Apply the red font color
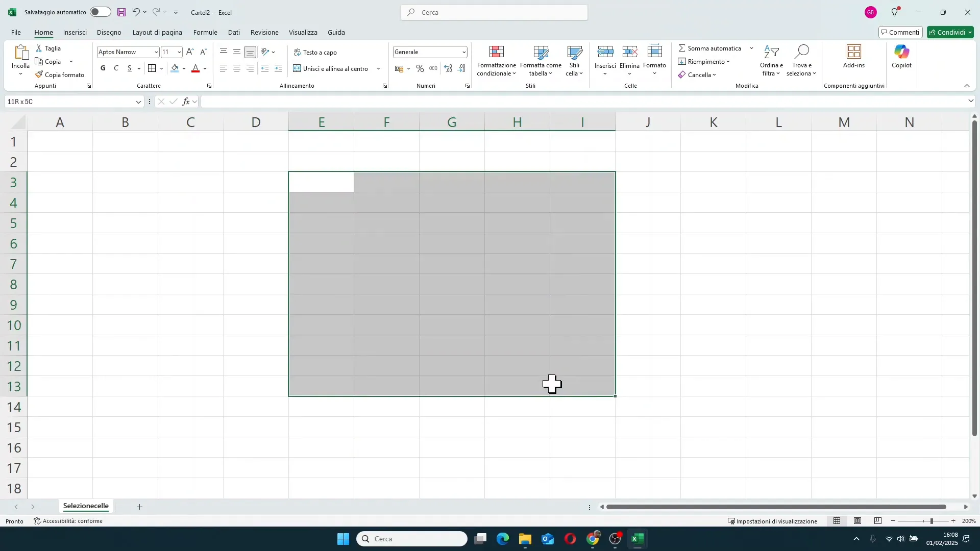The width and height of the screenshot is (980, 551). (x=195, y=68)
